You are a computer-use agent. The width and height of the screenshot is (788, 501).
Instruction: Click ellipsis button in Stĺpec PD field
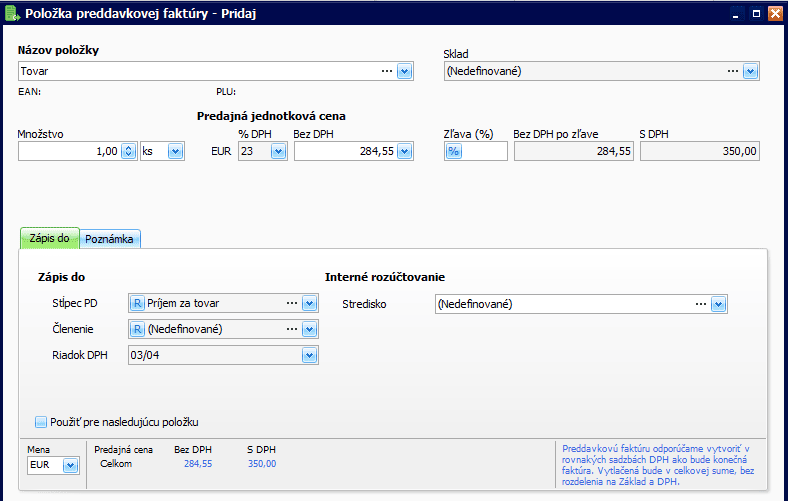[x=292, y=303]
